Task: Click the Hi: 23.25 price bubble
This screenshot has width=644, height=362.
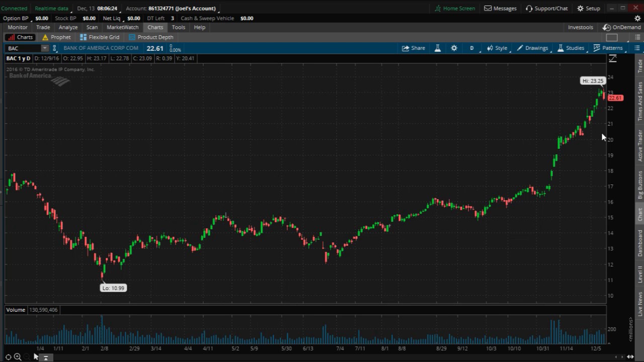Action: (x=593, y=81)
